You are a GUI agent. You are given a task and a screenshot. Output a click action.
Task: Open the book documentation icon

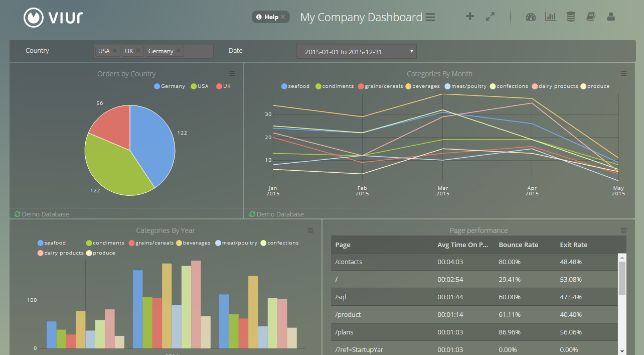(x=591, y=17)
